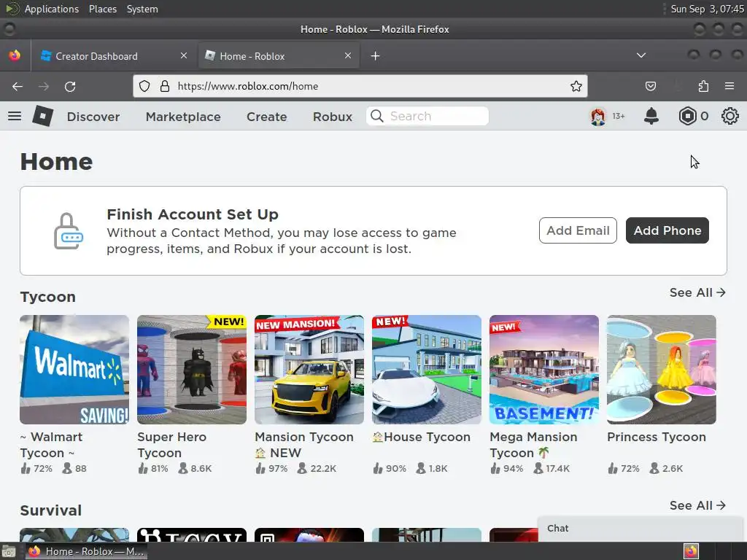The height and width of the screenshot is (560, 747).
Task: See All Tycoon experiences
Action: pyautogui.click(x=697, y=292)
